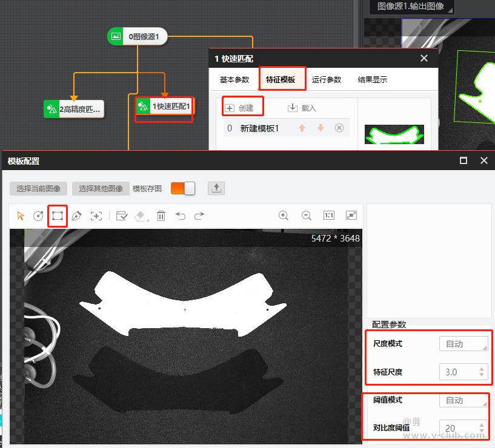Click the green template preview thumbnail
Viewport: 495px width, 448px height.
(x=394, y=134)
